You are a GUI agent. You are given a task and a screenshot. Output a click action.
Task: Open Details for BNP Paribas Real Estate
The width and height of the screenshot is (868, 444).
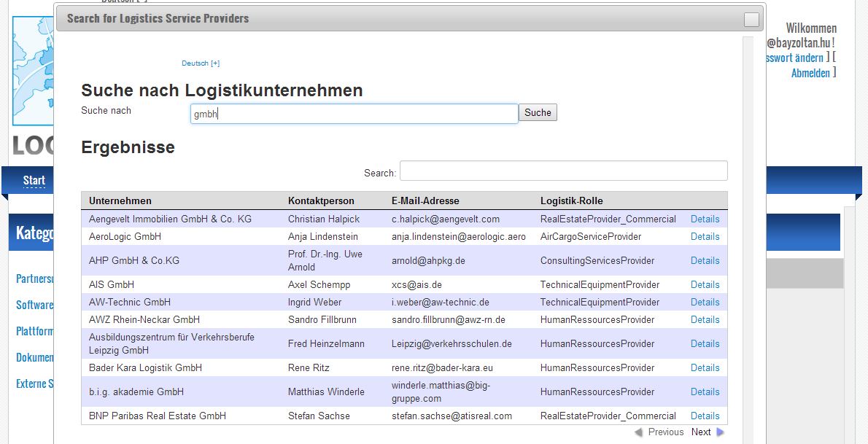pyautogui.click(x=705, y=416)
